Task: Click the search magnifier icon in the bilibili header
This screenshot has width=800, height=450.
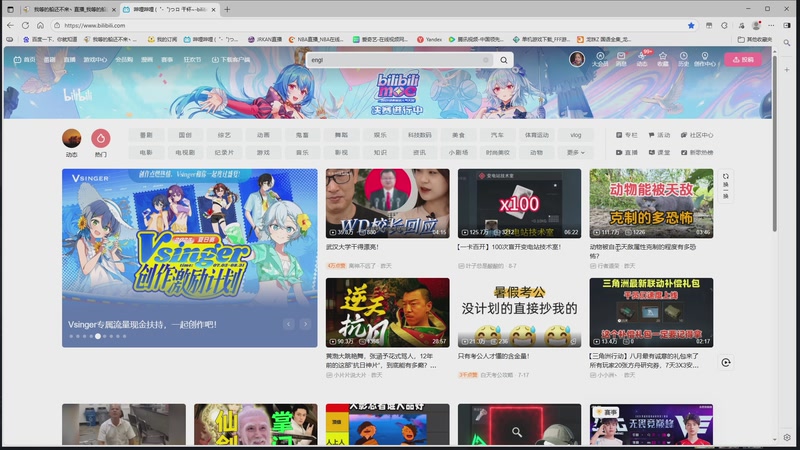Action: 504,60
